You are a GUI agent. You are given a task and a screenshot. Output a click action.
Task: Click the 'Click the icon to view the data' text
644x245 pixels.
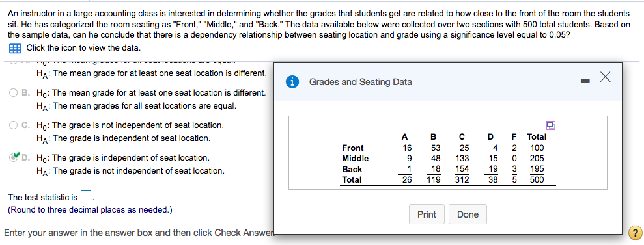(83, 48)
